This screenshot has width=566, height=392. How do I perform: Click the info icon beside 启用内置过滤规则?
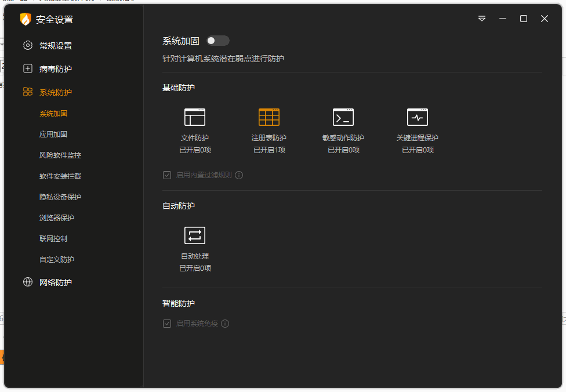click(x=239, y=175)
